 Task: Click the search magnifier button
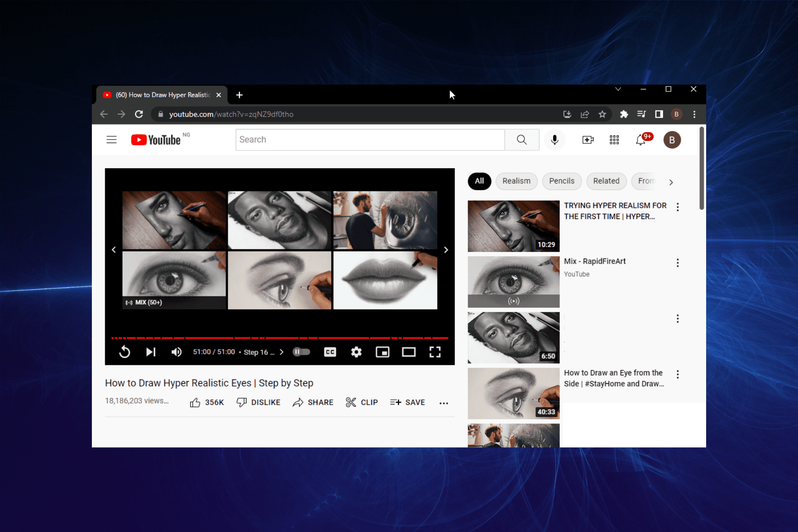click(522, 140)
